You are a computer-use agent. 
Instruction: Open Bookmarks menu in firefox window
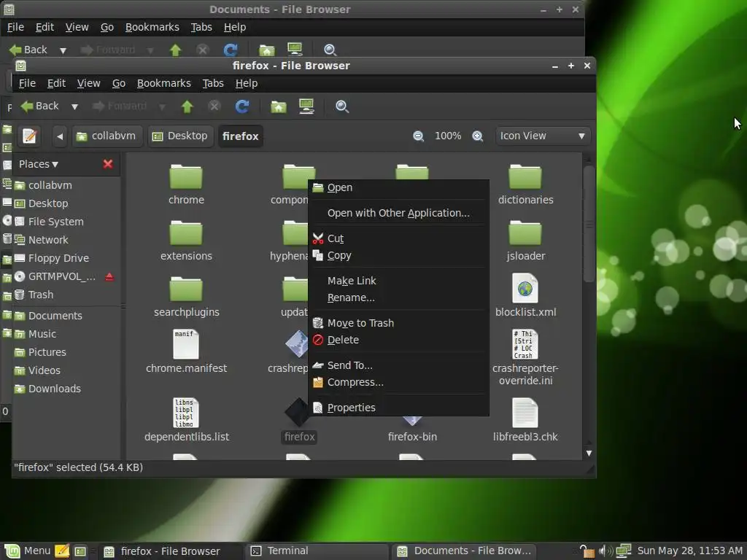(164, 83)
